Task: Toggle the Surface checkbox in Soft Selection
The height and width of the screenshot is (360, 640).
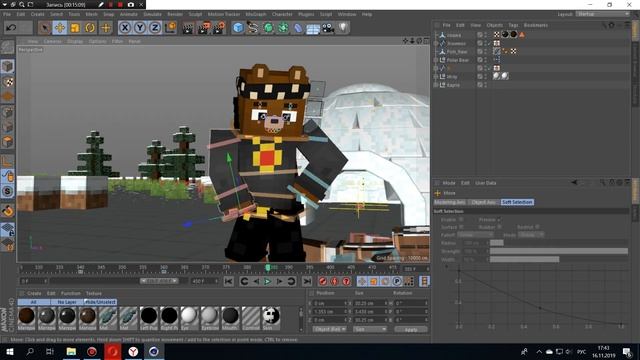Action: tap(461, 227)
